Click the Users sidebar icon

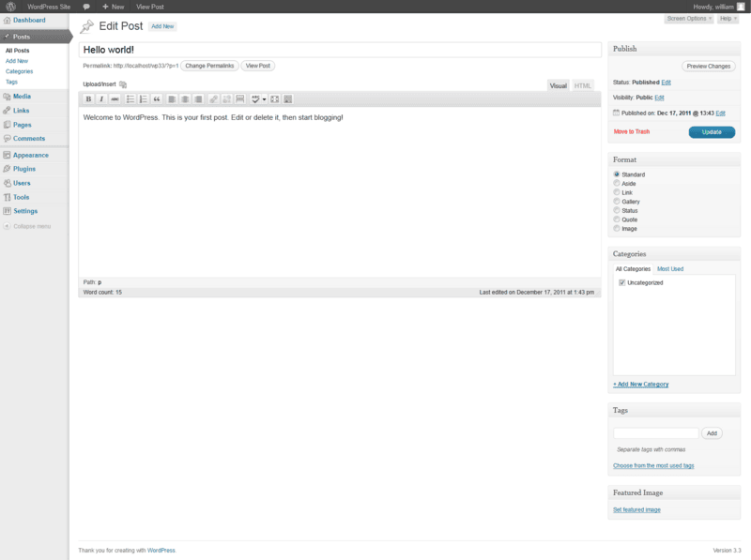7,183
